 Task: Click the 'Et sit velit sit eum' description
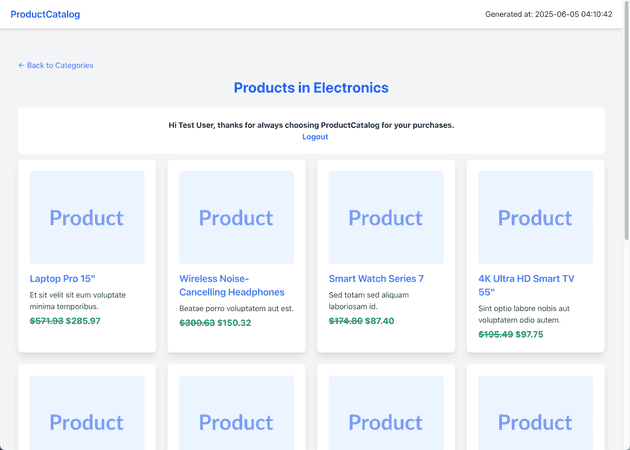[x=78, y=301]
